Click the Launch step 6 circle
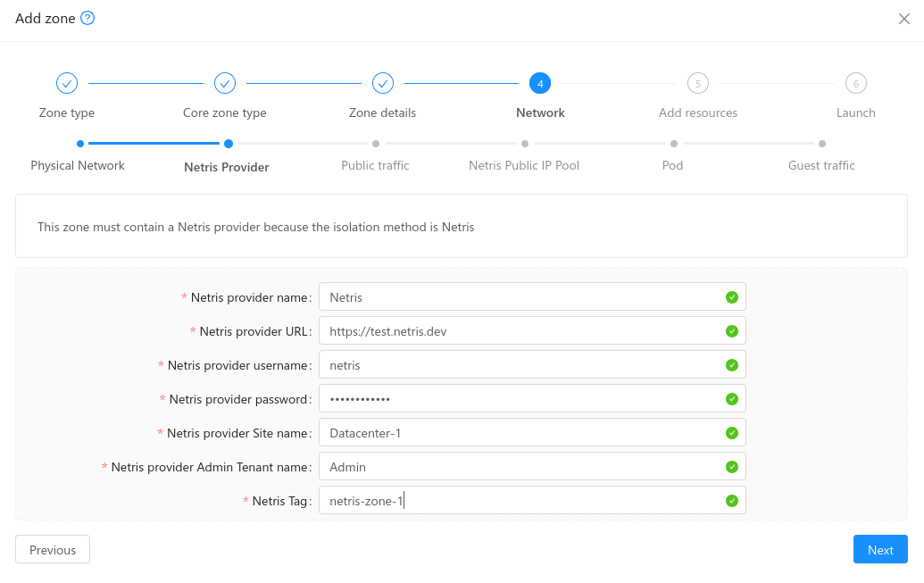 (855, 82)
